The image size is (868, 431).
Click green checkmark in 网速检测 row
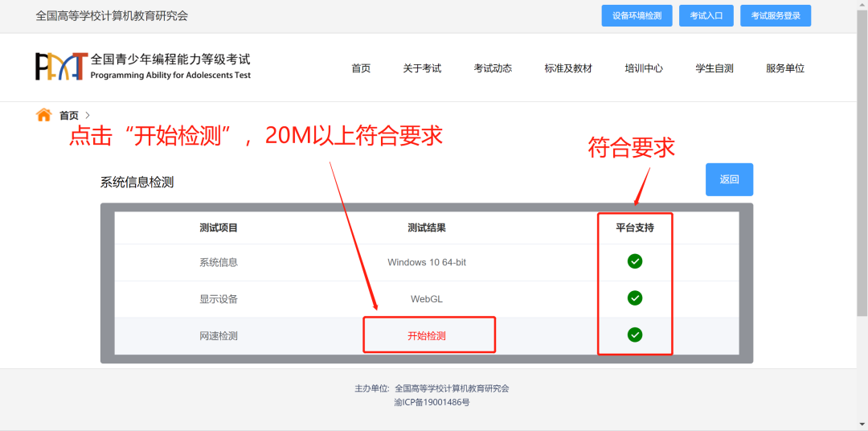click(x=635, y=335)
